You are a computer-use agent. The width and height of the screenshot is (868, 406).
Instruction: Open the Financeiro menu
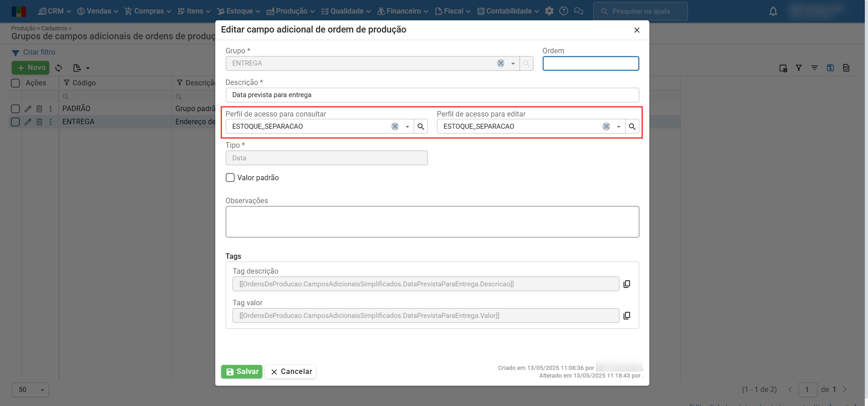[x=403, y=11]
